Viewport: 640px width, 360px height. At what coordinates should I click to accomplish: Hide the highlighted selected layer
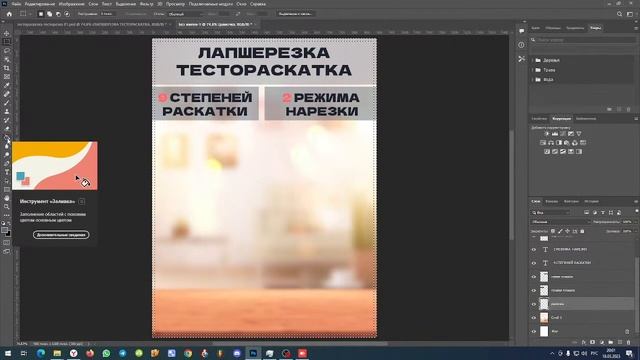tap(533, 304)
